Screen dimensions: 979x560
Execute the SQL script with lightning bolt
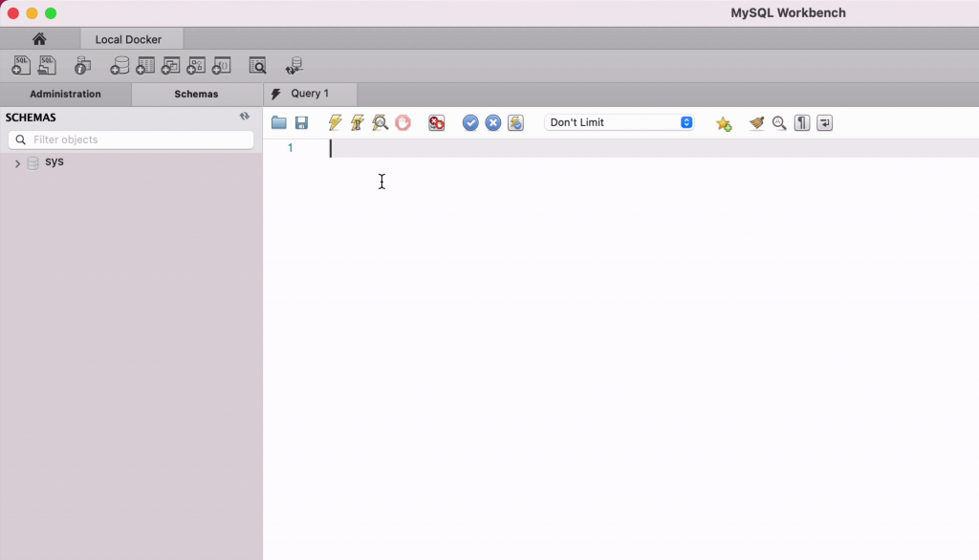pyautogui.click(x=335, y=122)
